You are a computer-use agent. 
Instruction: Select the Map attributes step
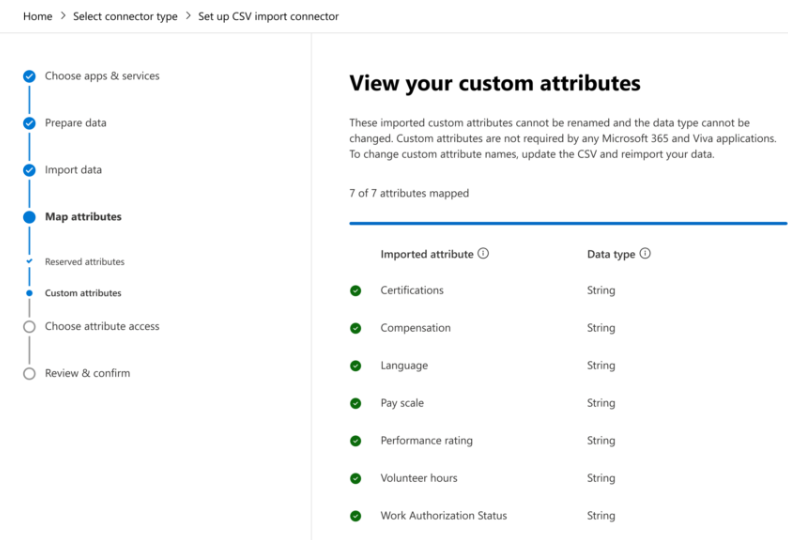click(x=83, y=217)
